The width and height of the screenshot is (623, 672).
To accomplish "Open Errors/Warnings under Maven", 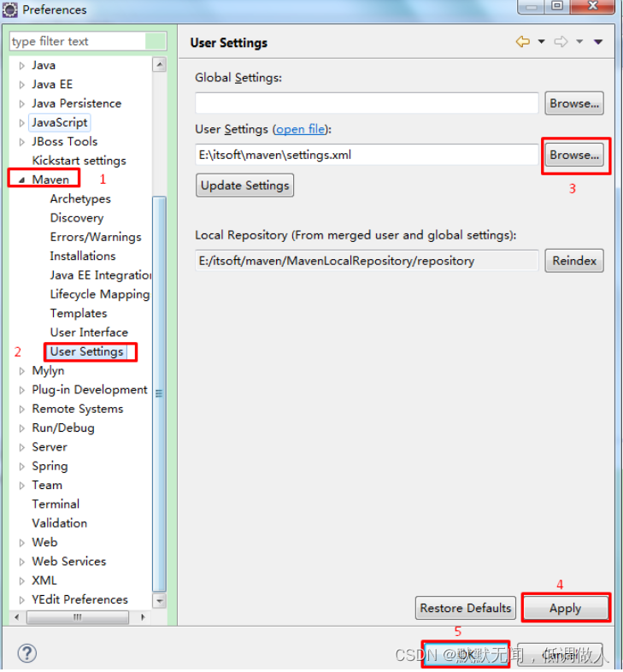I will tap(96, 237).
